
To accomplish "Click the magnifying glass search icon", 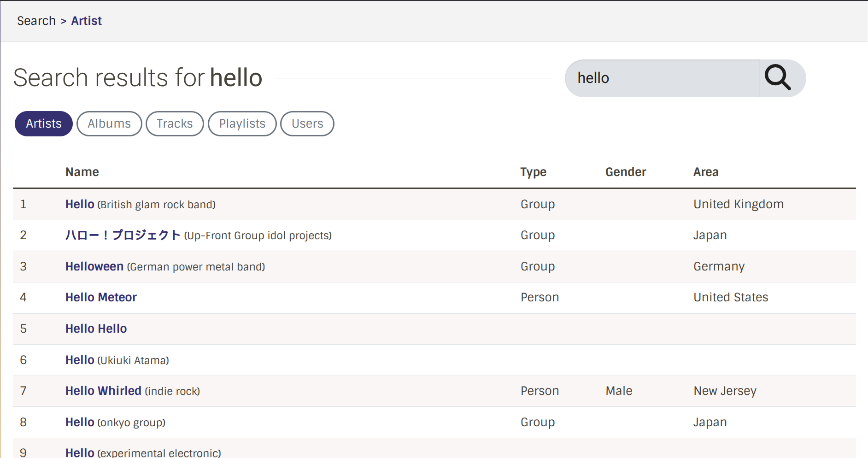I will (x=778, y=78).
